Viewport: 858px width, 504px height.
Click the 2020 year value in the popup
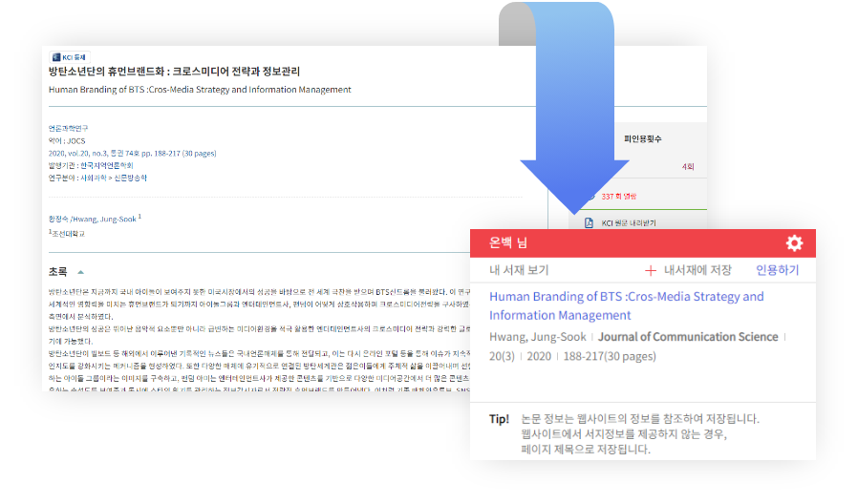pyautogui.click(x=539, y=356)
